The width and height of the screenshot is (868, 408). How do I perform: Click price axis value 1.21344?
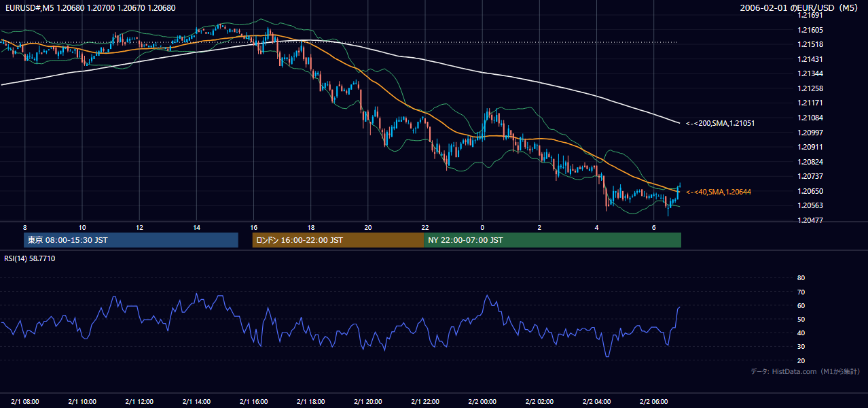pyautogui.click(x=810, y=73)
